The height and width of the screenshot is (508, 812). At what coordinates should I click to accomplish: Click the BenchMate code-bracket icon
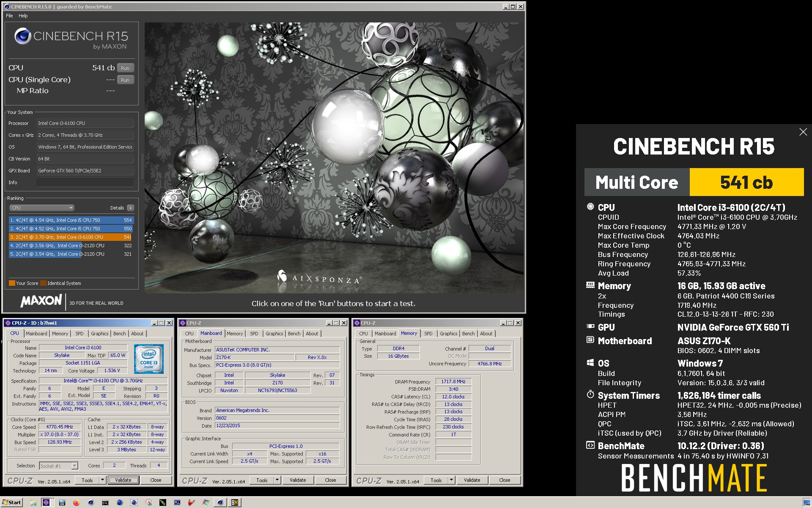[590, 445]
